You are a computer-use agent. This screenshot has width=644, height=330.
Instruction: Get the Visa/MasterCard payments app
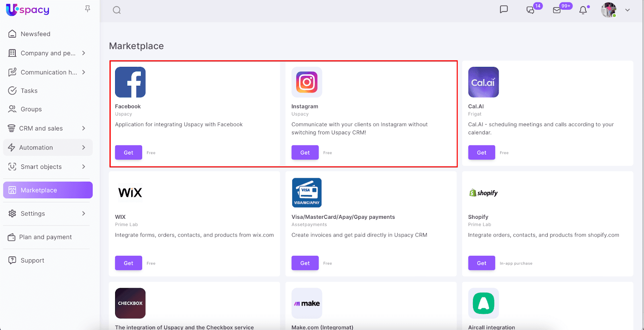tap(305, 263)
